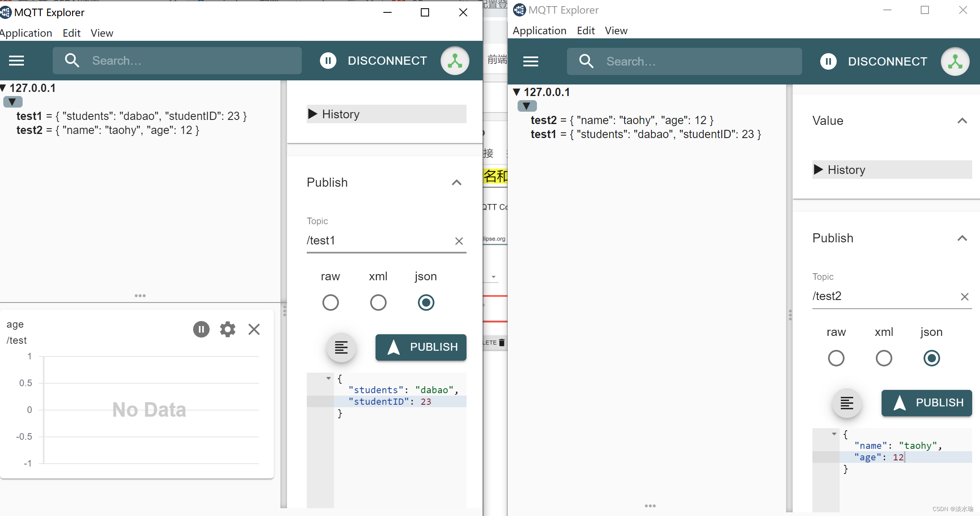The image size is (980, 516).
Task: Open hamburger menu in right MQTT Explorer window
Action: [531, 62]
